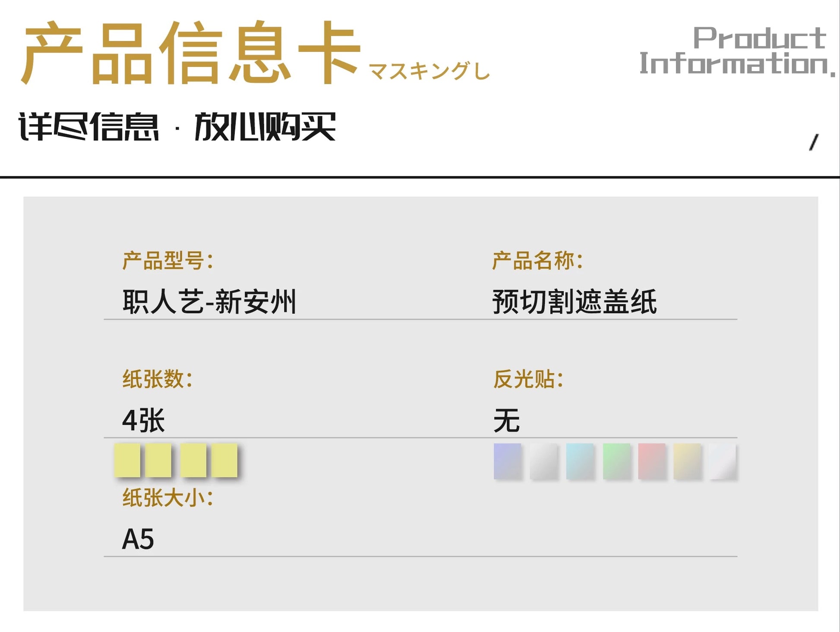This screenshot has height=632, width=840.
Task: Select the 无 value under 反光贴
Action: click(x=506, y=420)
